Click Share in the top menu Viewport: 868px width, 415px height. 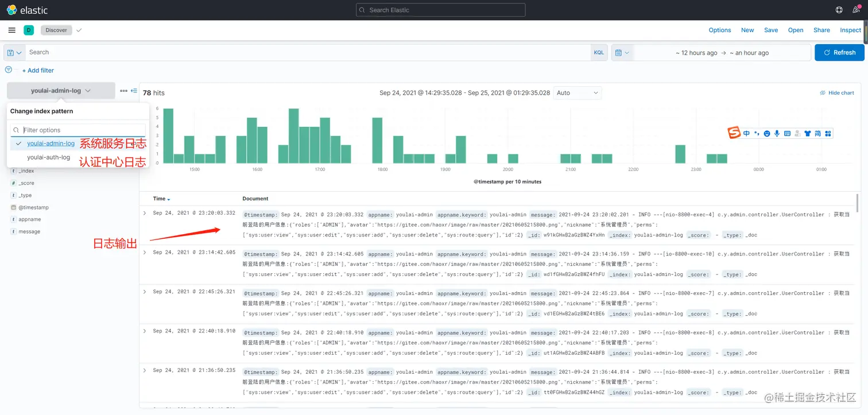(821, 30)
